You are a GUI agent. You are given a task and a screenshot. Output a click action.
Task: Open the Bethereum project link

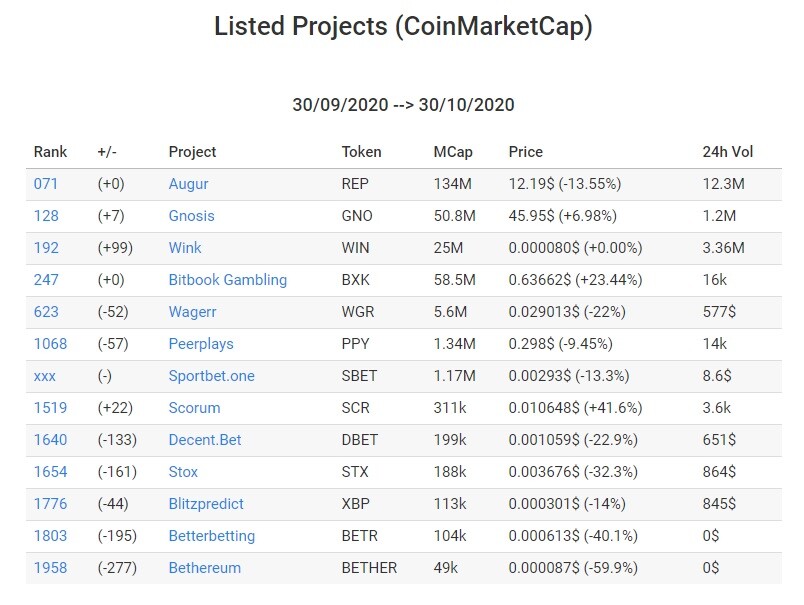pyautogui.click(x=205, y=568)
